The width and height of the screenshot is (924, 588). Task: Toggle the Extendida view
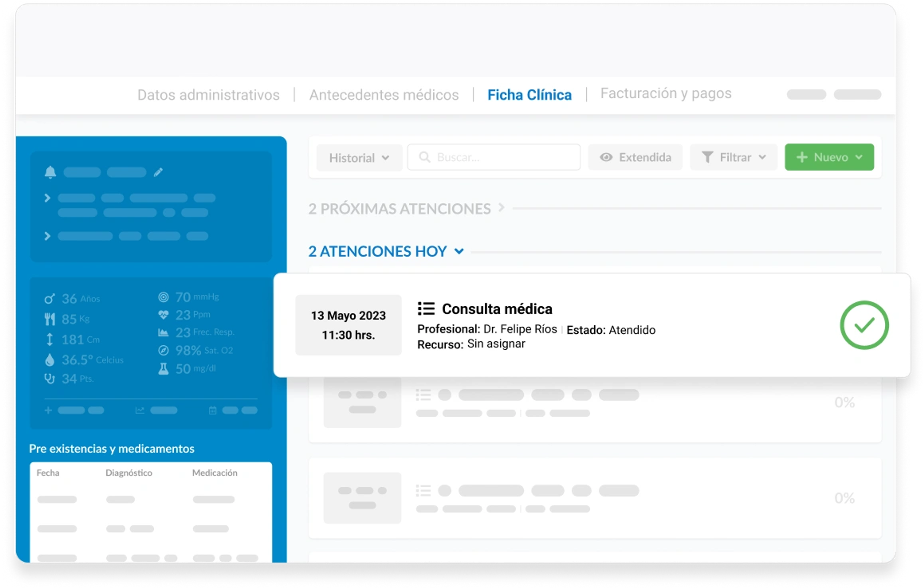click(635, 157)
